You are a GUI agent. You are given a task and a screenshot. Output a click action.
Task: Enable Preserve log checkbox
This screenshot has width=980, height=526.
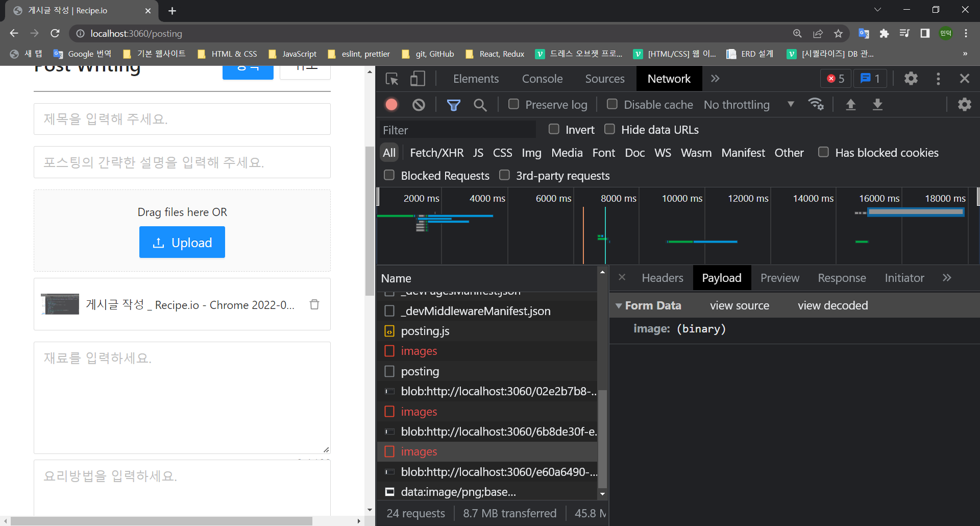tap(513, 104)
